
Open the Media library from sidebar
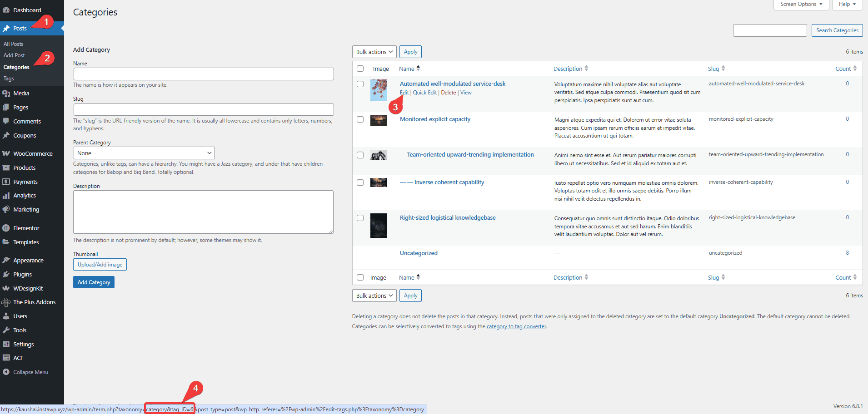click(21, 93)
